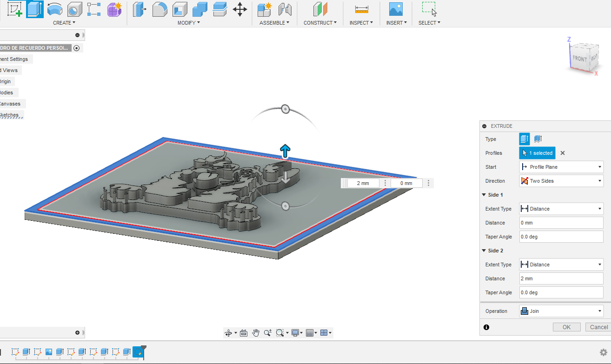Select the Pan hand tool
611x364 pixels.
point(255,333)
